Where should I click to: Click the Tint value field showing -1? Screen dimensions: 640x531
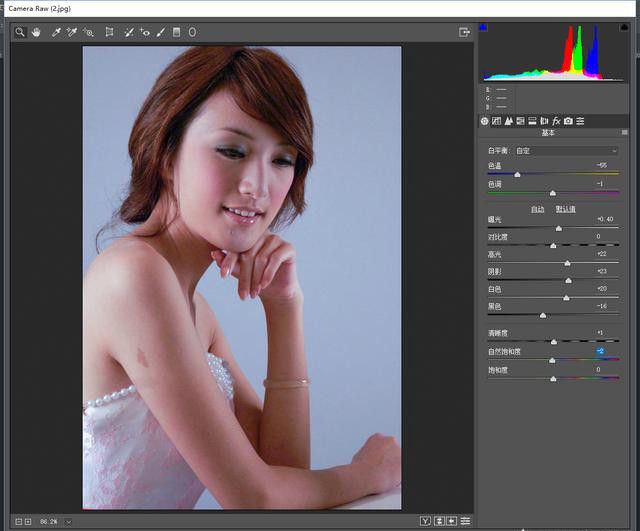click(x=600, y=184)
